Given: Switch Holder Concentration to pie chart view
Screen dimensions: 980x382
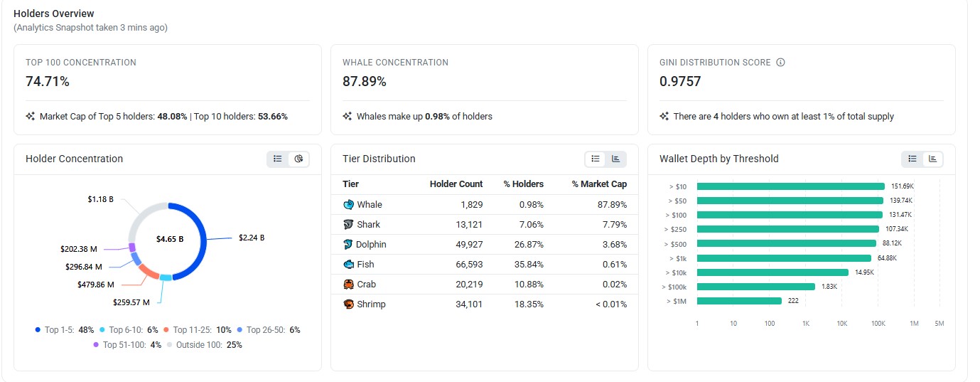Looking at the screenshot, I should coord(298,159).
